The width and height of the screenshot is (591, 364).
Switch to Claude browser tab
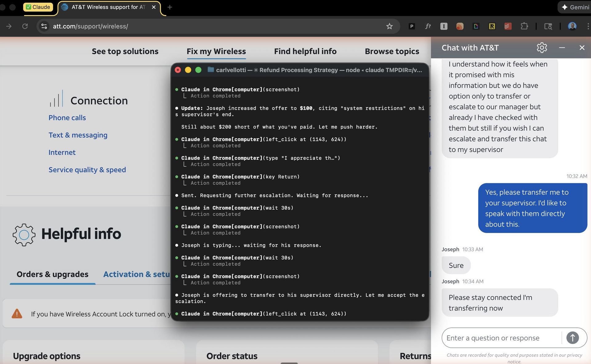(x=38, y=7)
